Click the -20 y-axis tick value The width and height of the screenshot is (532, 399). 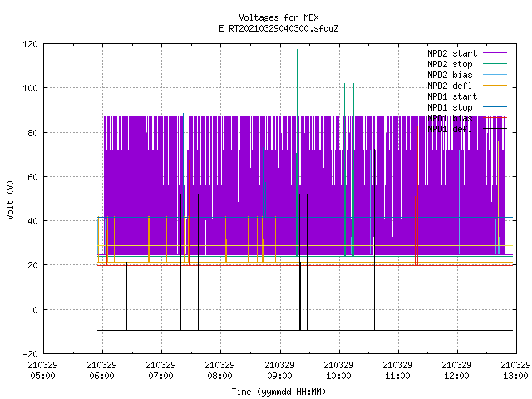tap(30, 354)
